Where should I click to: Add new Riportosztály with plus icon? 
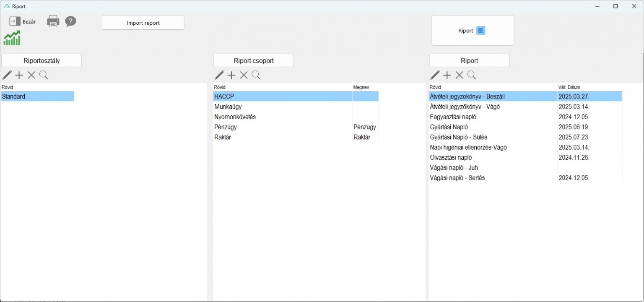coord(19,75)
